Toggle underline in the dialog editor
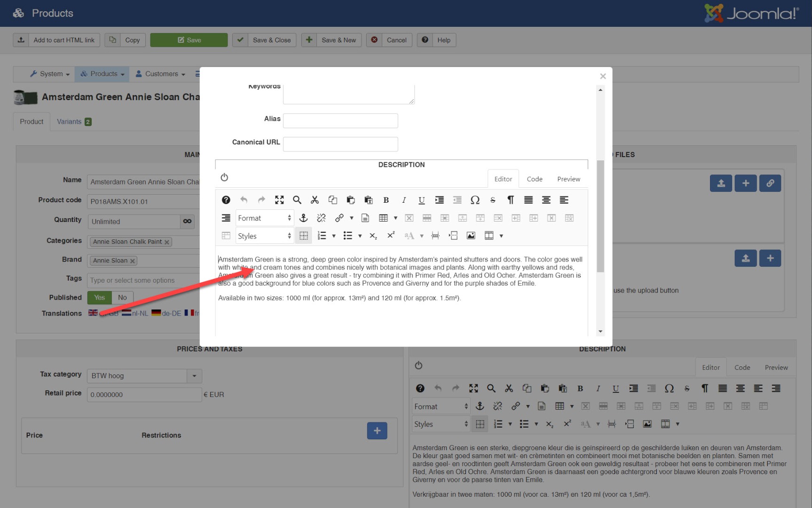 click(x=422, y=200)
